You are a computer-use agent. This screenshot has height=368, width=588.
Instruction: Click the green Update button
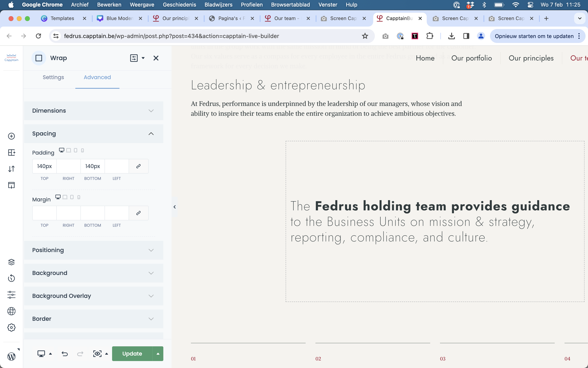[132, 354]
